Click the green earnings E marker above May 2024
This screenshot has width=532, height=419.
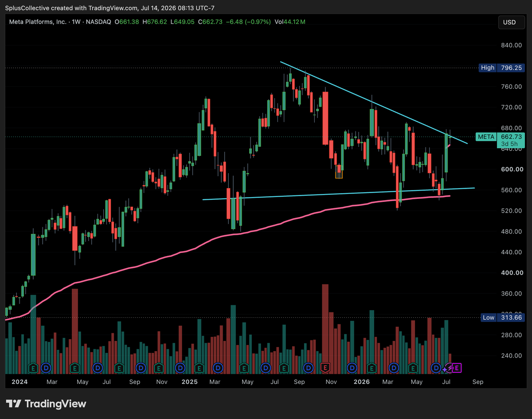point(74,368)
